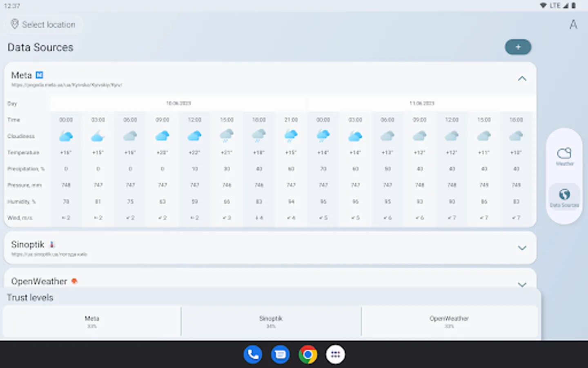This screenshot has height=368, width=588.
Task: Add a new data source with the plus button
Action: point(518,47)
